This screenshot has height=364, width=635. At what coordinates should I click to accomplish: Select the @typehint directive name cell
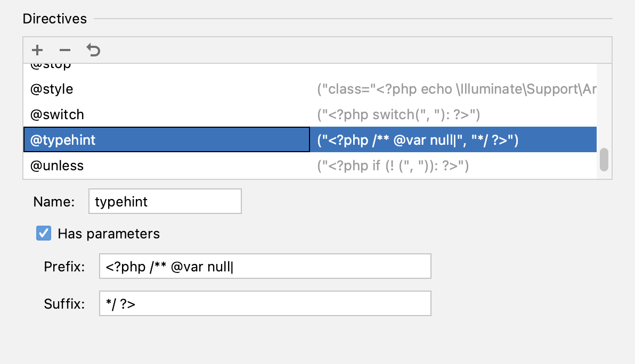(x=166, y=140)
